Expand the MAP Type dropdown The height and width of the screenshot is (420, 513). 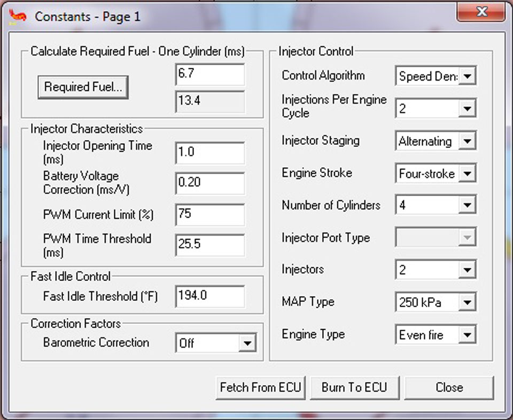click(467, 303)
